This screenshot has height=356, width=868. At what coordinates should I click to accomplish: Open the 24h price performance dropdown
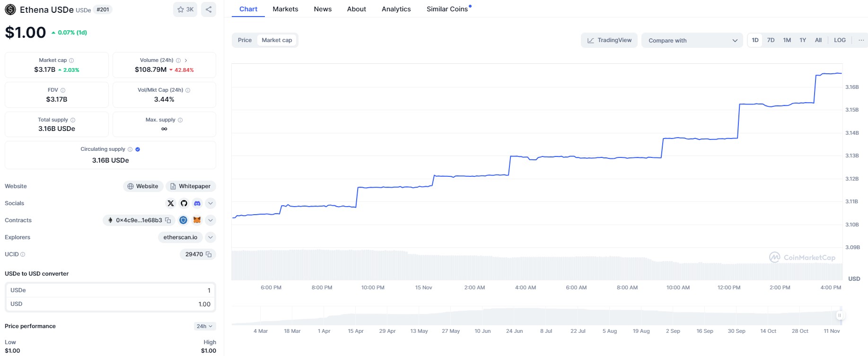point(204,326)
